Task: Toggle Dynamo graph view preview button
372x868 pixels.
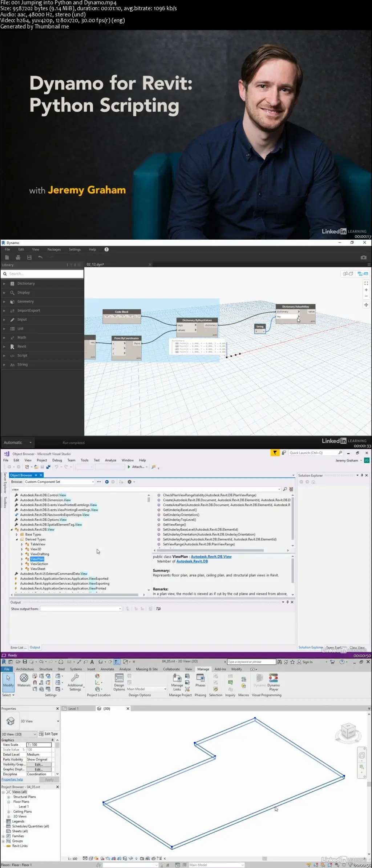Action: coord(363,273)
